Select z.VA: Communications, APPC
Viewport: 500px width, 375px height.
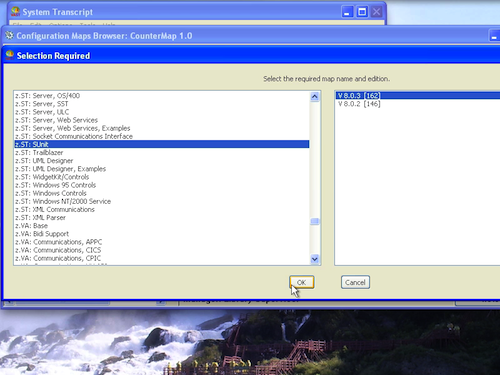pyautogui.click(x=162, y=242)
